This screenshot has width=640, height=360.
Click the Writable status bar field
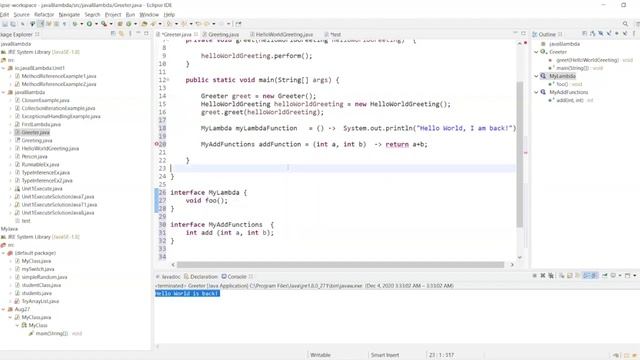pos(320,355)
